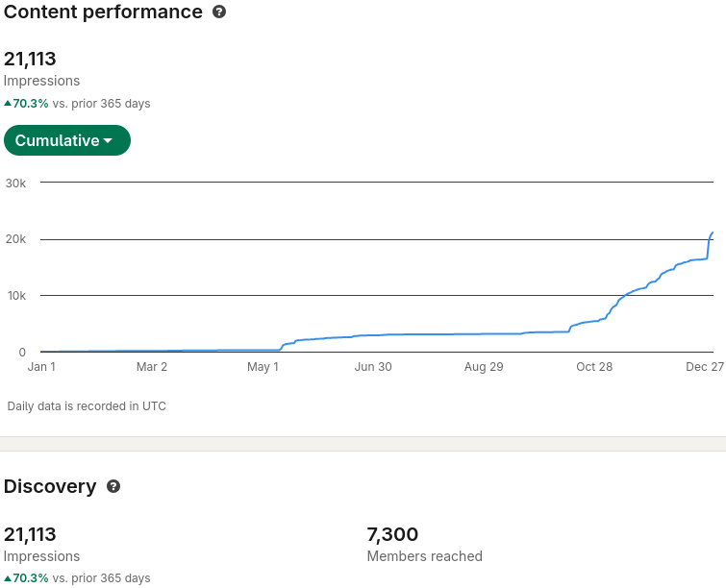726x588 pixels.
Task: Click the Content performance heading
Action: pyautogui.click(x=103, y=12)
